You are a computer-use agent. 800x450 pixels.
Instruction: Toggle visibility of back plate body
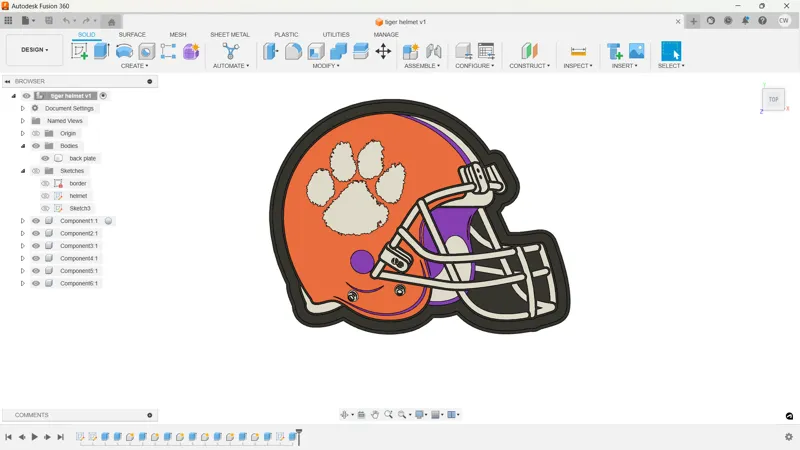point(45,158)
